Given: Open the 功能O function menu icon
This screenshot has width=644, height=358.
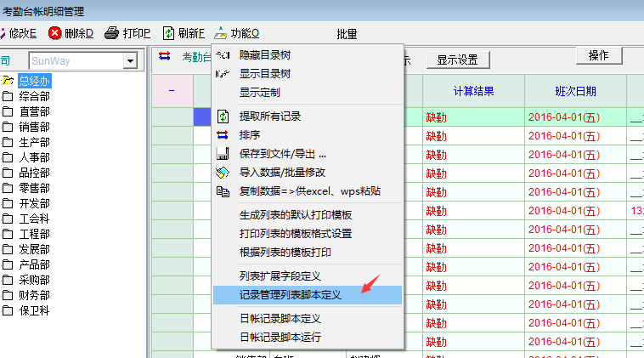Looking at the screenshot, I should pos(221,34).
